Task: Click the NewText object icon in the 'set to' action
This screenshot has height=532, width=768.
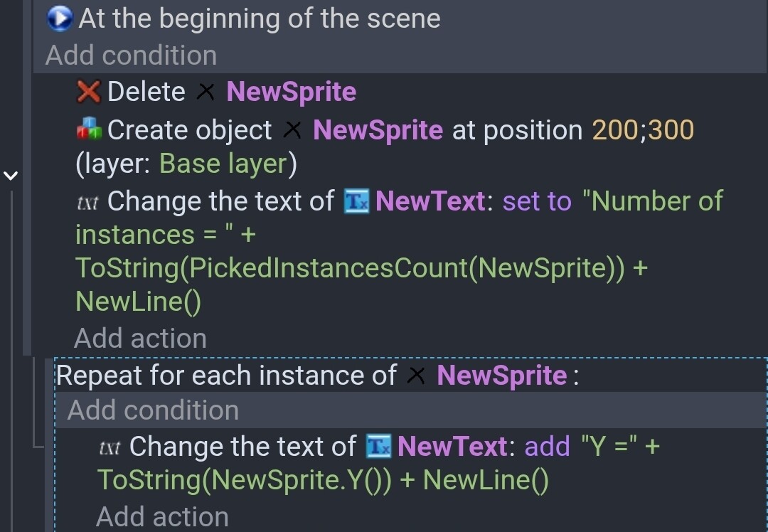Action: (356, 201)
